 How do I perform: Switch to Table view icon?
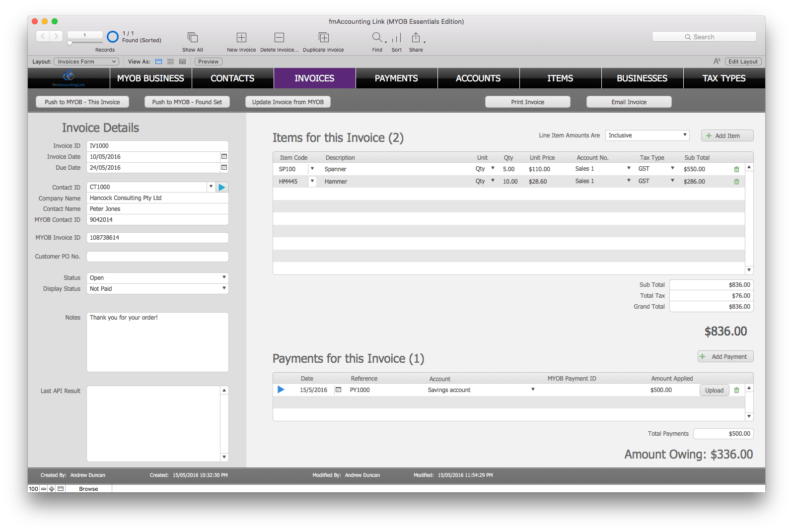coord(182,62)
